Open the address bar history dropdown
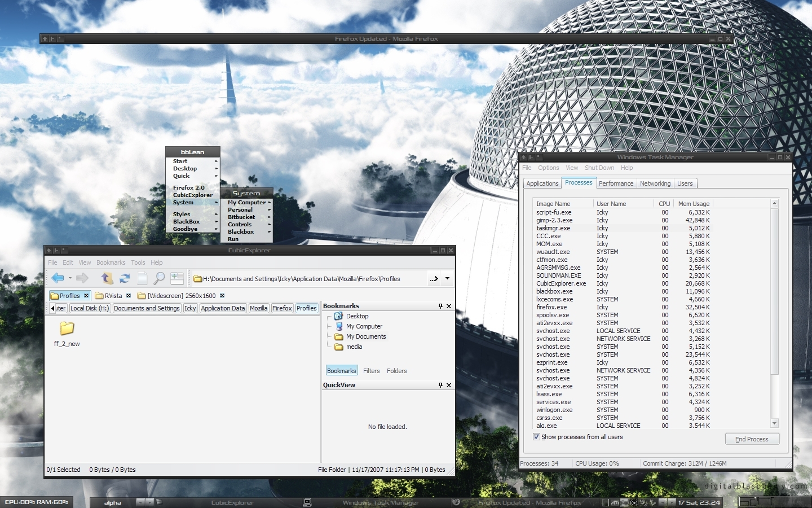This screenshot has width=812, height=508. click(x=447, y=278)
